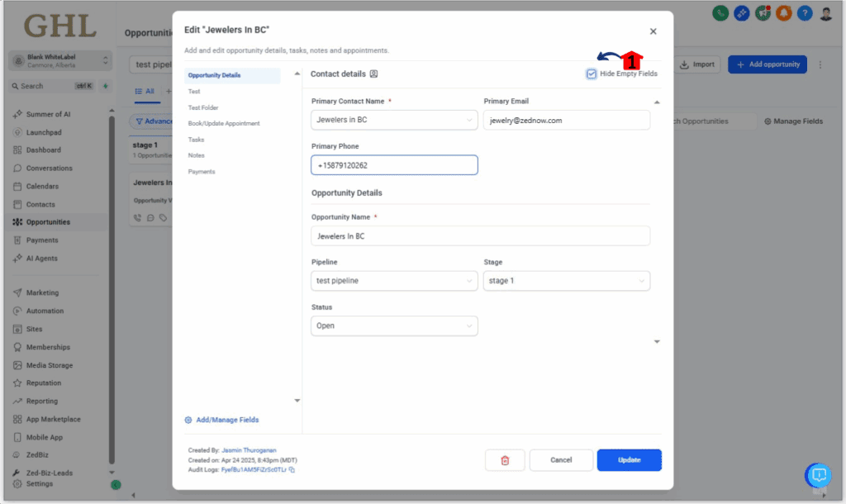Image resolution: width=846 pixels, height=504 pixels.
Task: Click the message icon on Jewelers card
Action: click(x=150, y=218)
